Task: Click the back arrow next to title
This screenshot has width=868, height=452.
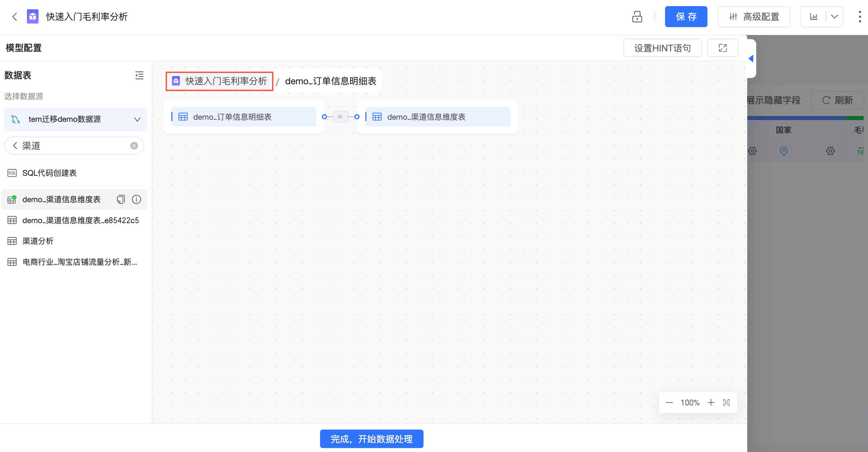Action: (15, 17)
